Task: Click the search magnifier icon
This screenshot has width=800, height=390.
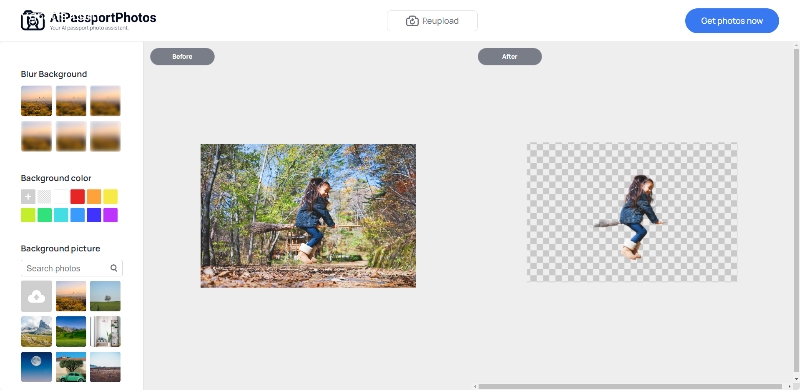Action: coord(114,268)
